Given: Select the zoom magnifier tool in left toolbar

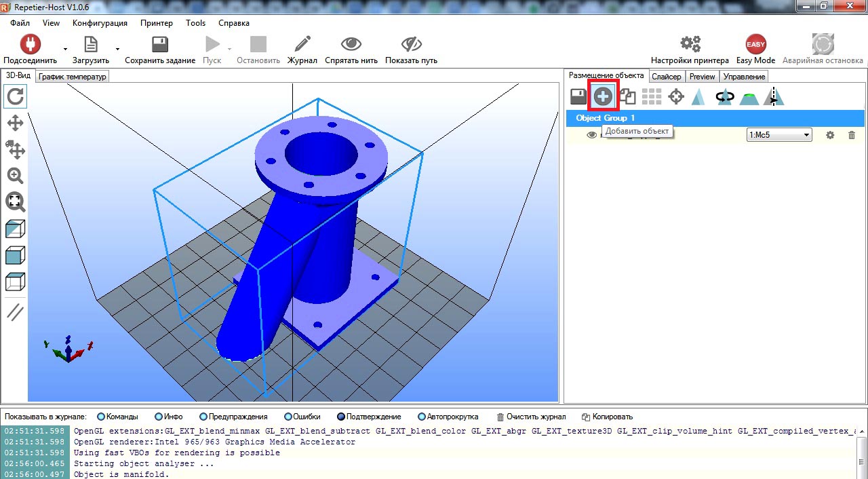Looking at the screenshot, I should (16, 175).
